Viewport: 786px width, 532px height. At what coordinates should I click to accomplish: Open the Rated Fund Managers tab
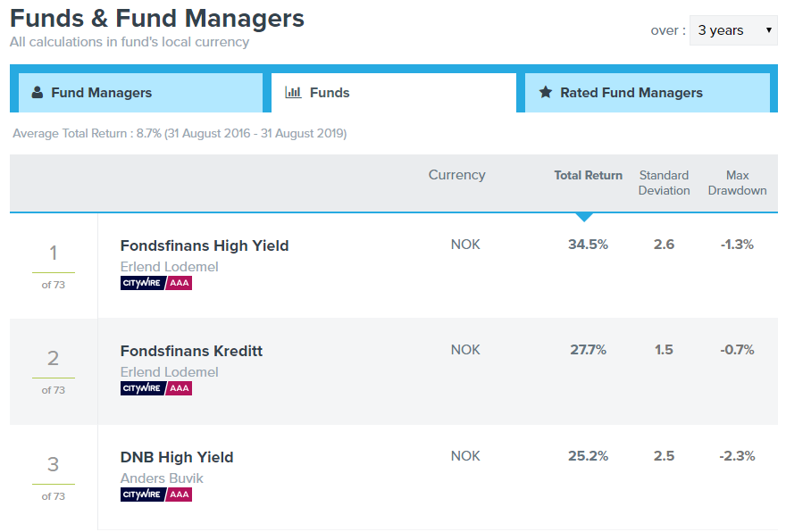pyautogui.click(x=648, y=93)
